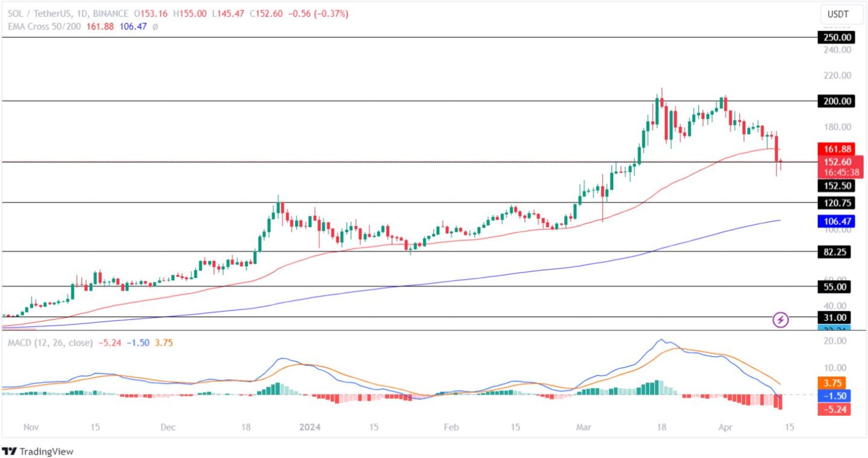Click the 250.00 price level label

point(836,37)
